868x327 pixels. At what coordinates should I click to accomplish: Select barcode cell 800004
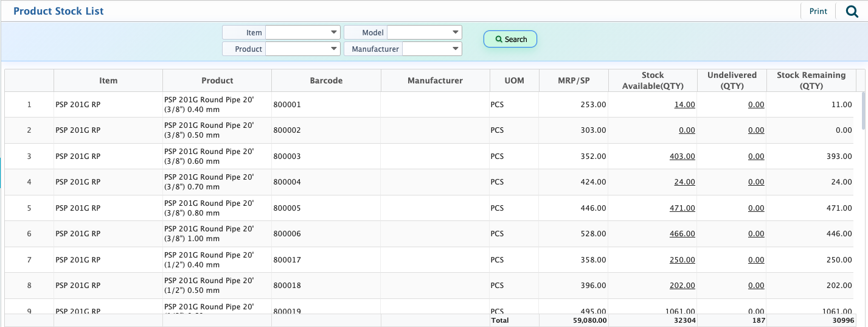coord(326,182)
